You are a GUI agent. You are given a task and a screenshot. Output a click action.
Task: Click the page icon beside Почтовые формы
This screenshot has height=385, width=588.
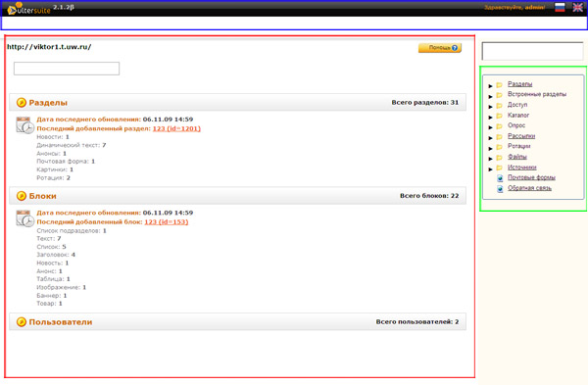pyautogui.click(x=500, y=178)
